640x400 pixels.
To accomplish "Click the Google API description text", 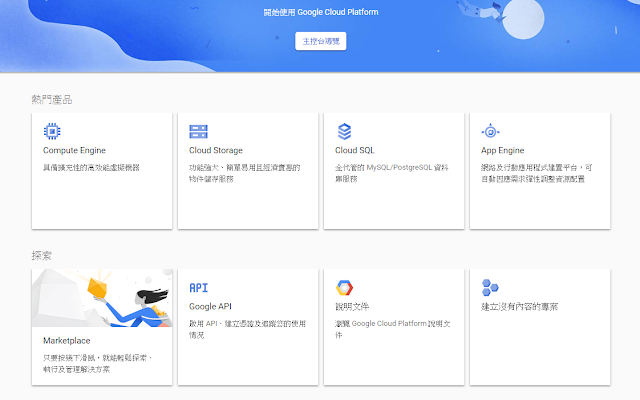I will click(247, 329).
